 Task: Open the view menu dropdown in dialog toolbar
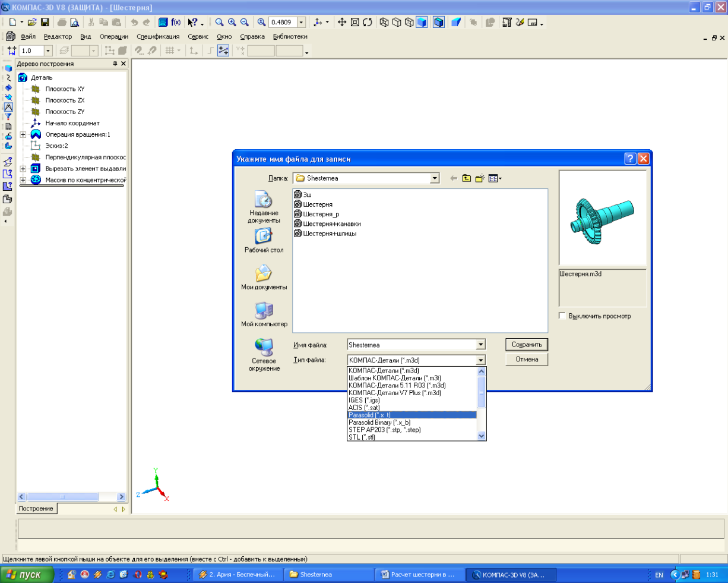click(495, 178)
